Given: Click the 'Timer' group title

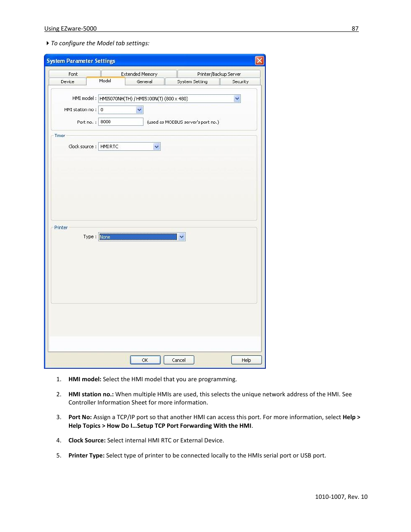Looking at the screenshot, I should click(60, 135).
